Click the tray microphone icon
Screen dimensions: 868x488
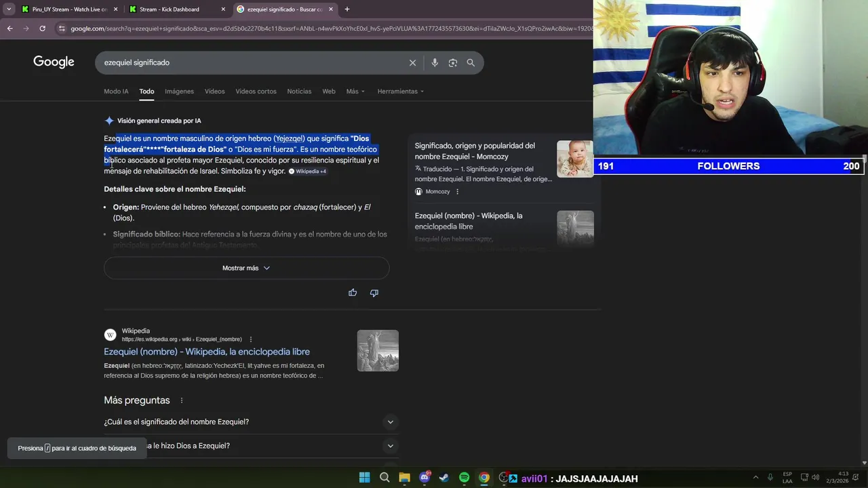tap(770, 477)
